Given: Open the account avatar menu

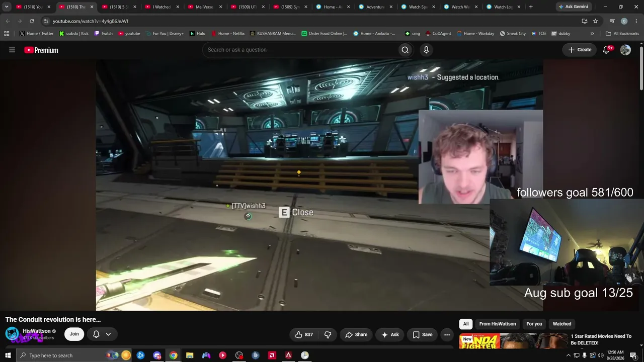Looking at the screenshot, I should pyautogui.click(x=625, y=50).
